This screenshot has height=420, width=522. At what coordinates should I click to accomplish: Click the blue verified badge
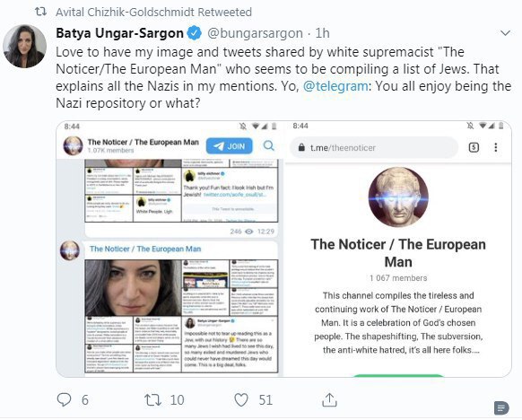tap(195, 33)
